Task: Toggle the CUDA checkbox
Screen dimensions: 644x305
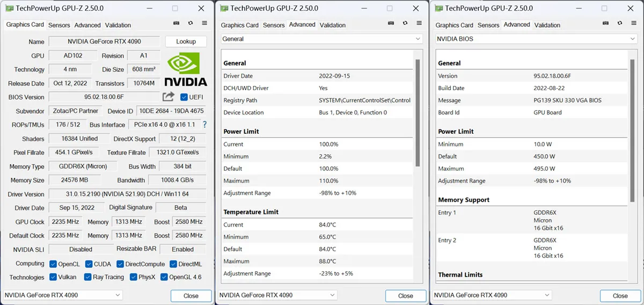Action: click(89, 264)
